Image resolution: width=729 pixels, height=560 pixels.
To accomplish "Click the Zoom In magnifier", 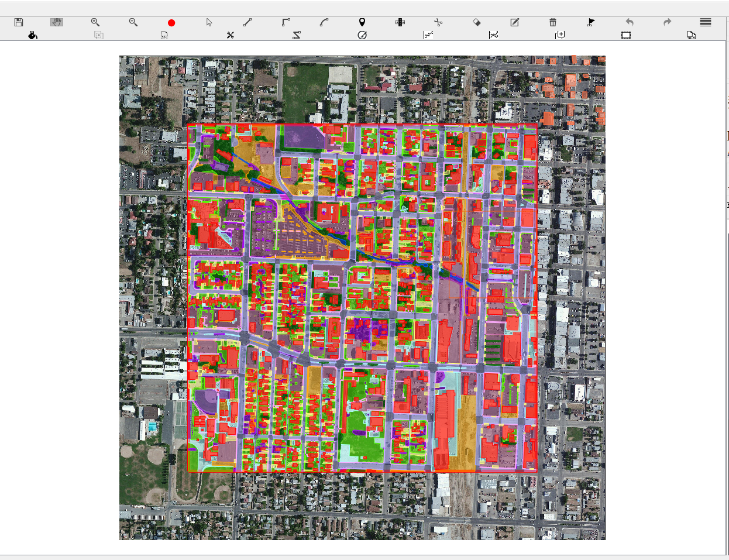I will click(95, 22).
